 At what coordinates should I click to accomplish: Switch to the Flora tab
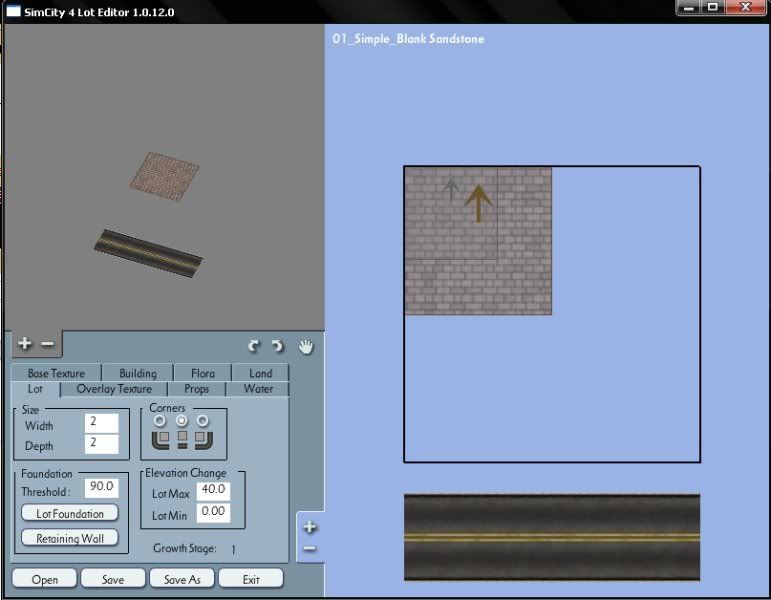[203, 373]
